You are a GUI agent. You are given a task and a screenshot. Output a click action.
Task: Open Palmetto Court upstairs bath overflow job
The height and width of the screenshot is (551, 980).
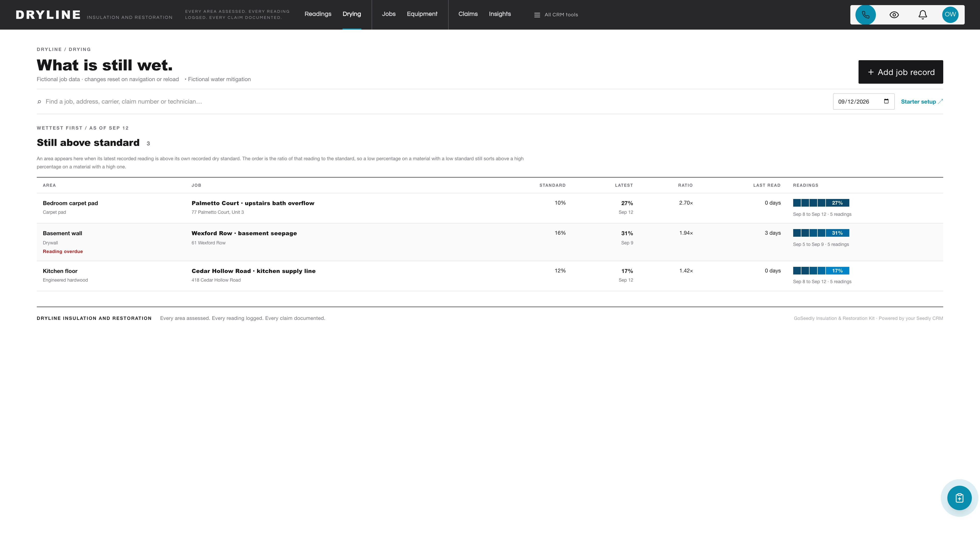tap(253, 203)
